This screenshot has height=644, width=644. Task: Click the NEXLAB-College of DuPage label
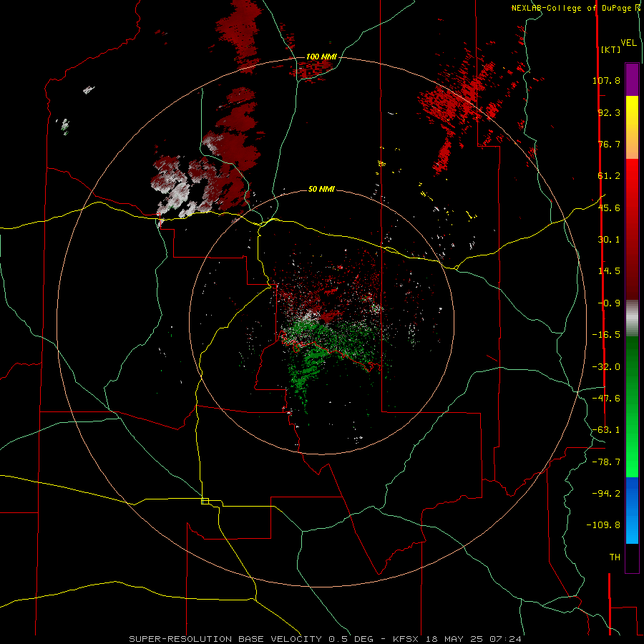pyautogui.click(x=575, y=8)
